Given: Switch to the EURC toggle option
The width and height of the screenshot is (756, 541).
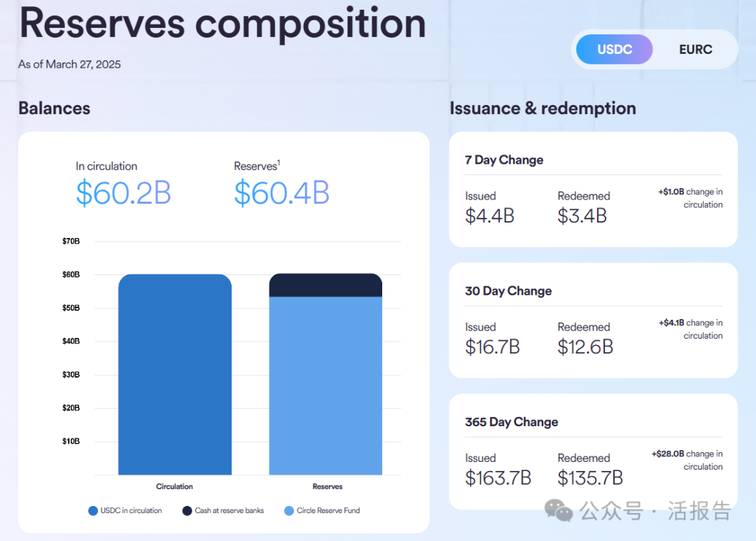Looking at the screenshot, I should pyautogui.click(x=695, y=49).
